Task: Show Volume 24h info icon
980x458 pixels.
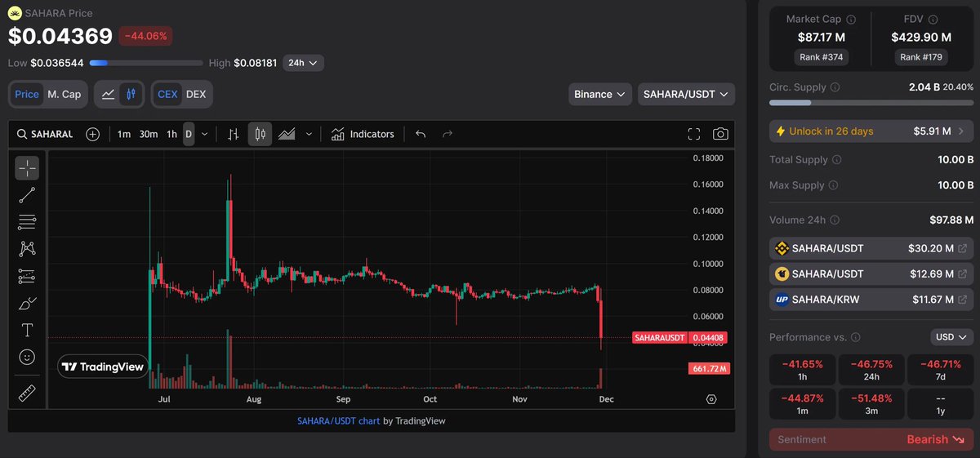Action: pos(835,220)
